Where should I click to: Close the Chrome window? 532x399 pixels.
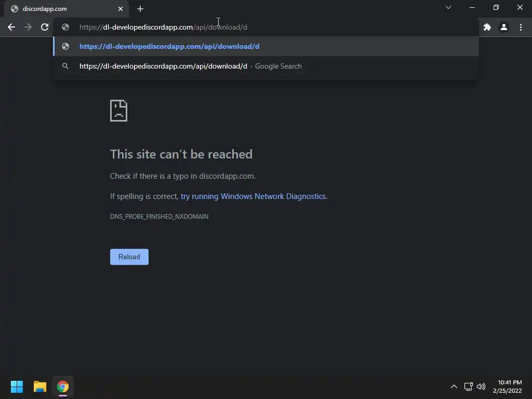(x=520, y=7)
